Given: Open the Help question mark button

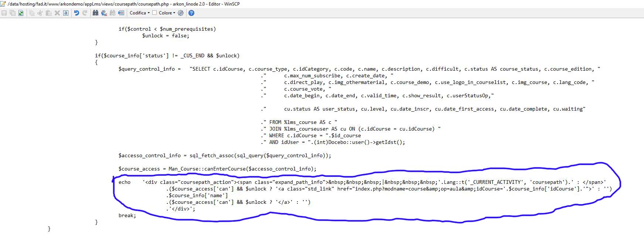Looking at the screenshot, I should pyautogui.click(x=191, y=13).
